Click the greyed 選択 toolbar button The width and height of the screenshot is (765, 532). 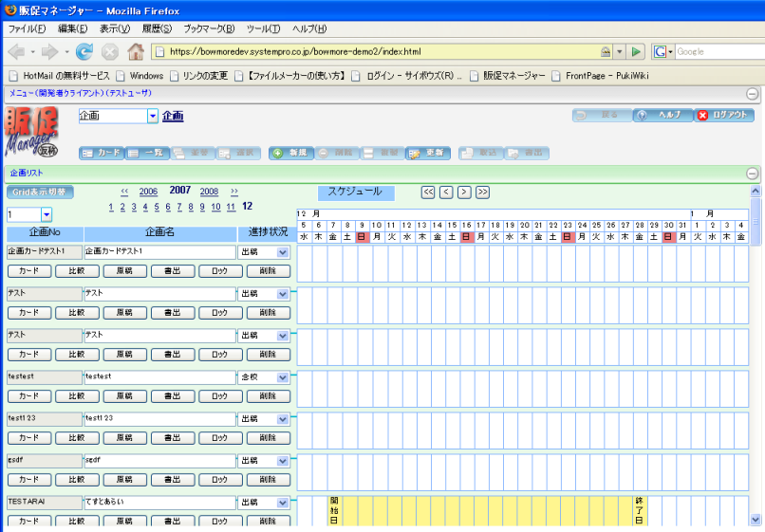click(x=238, y=153)
